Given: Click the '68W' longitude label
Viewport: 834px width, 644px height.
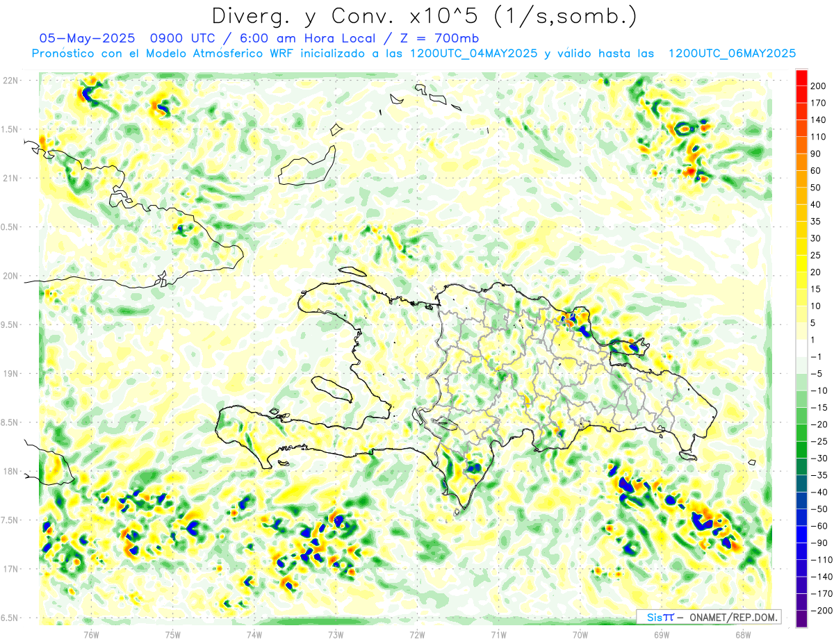Looking at the screenshot, I should 743,635.
